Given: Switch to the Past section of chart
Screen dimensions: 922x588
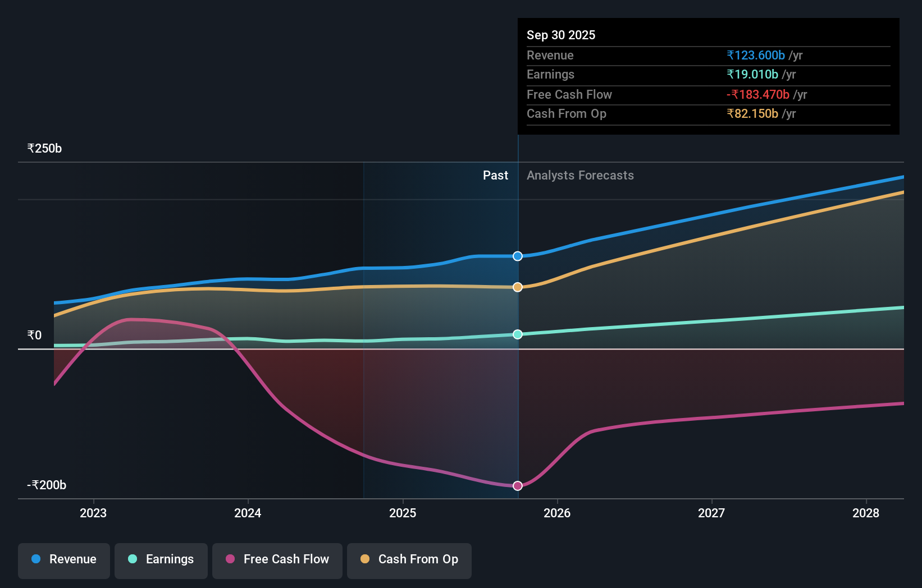Looking at the screenshot, I should tap(495, 175).
